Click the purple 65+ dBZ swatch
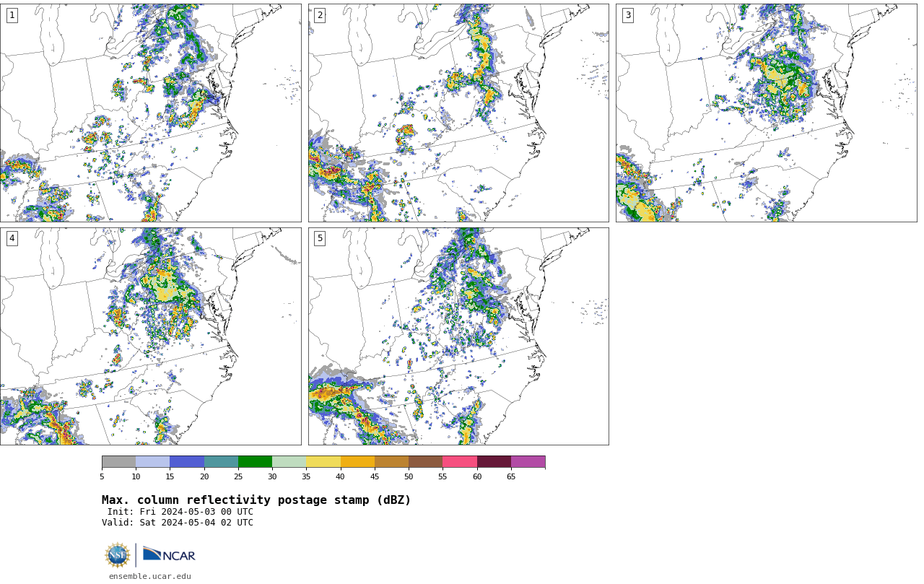The width and height of the screenshot is (924, 584). coord(528,462)
